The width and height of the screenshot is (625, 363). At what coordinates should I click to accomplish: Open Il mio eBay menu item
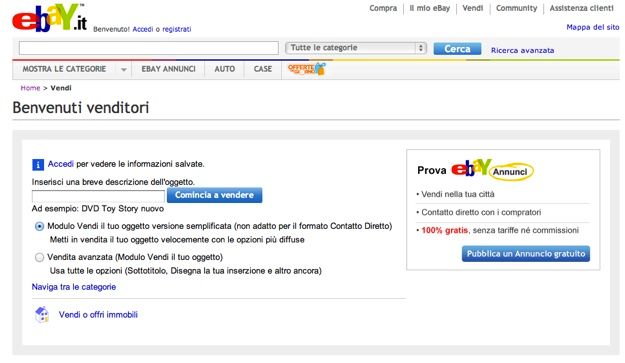[x=429, y=8]
